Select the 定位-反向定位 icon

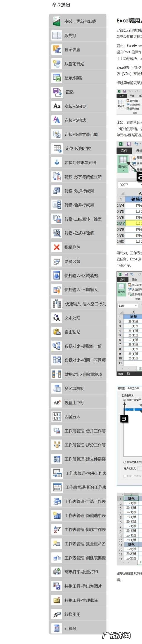click(57, 148)
